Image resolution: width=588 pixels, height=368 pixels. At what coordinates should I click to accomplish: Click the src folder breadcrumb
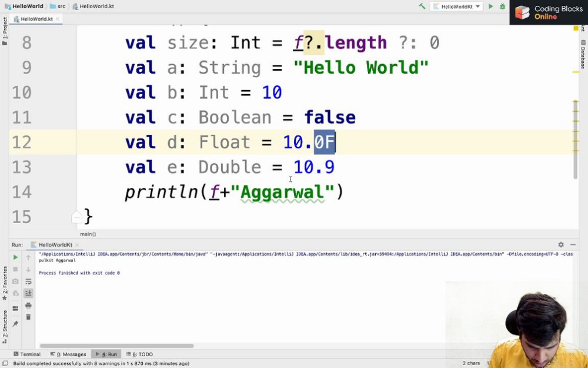58,6
